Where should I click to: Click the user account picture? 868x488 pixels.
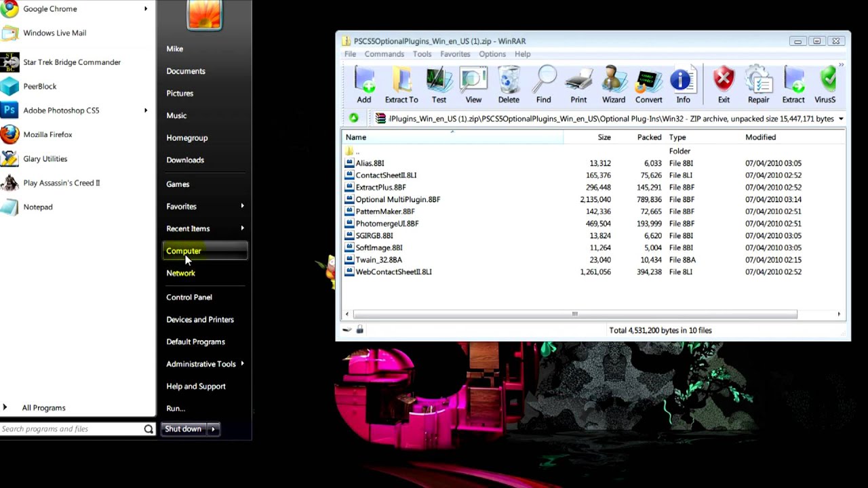pyautogui.click(x=204, y=14)
